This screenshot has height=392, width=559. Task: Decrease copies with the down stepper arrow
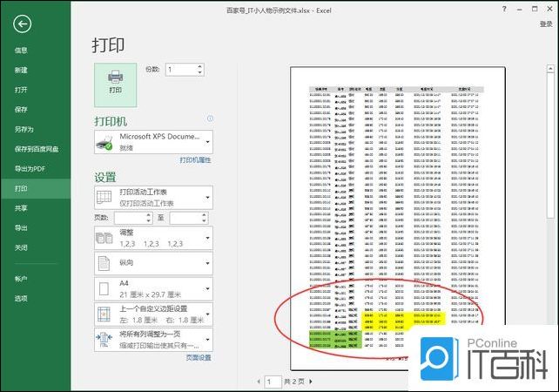coord(200,73)
